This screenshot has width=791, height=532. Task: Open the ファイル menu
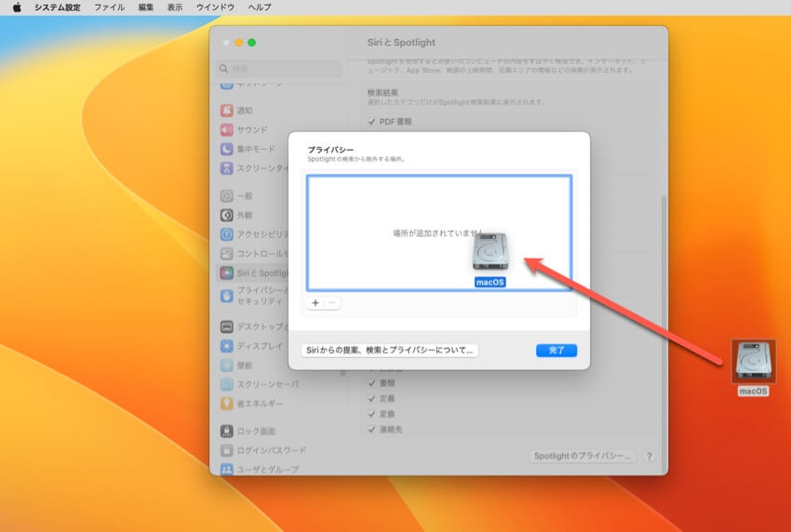coord(110,7)
